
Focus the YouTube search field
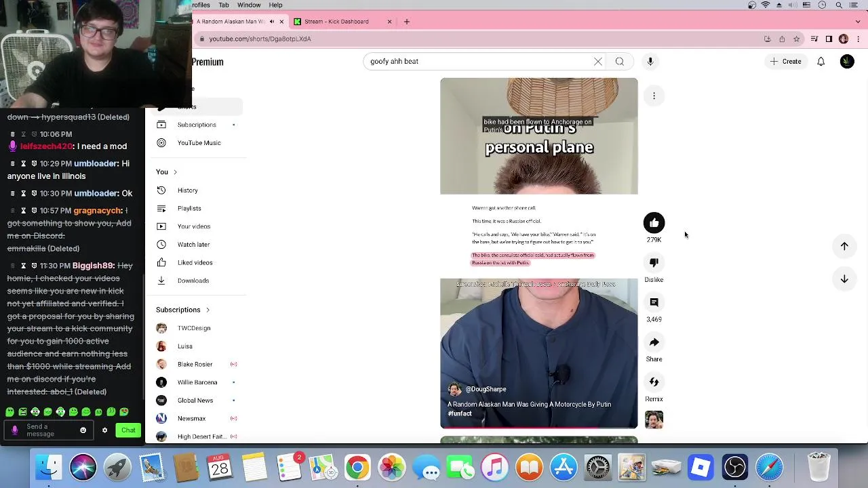click(478, 62)
